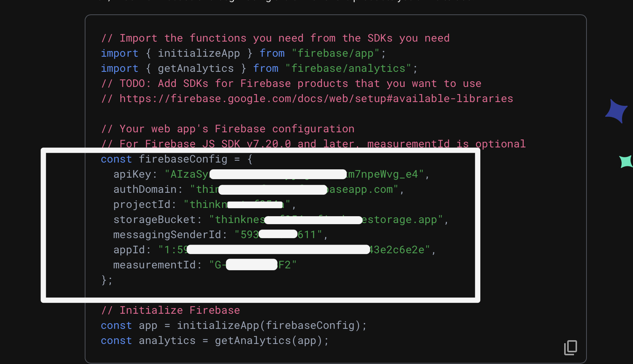Click the blue four-pointed star icon
This screenshot has width=633, height=364.
pos(616,111)
